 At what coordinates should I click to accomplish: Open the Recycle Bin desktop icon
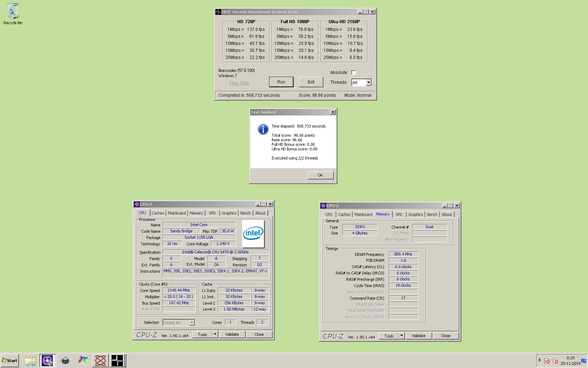pyautogui.click(x=13, y=14)
